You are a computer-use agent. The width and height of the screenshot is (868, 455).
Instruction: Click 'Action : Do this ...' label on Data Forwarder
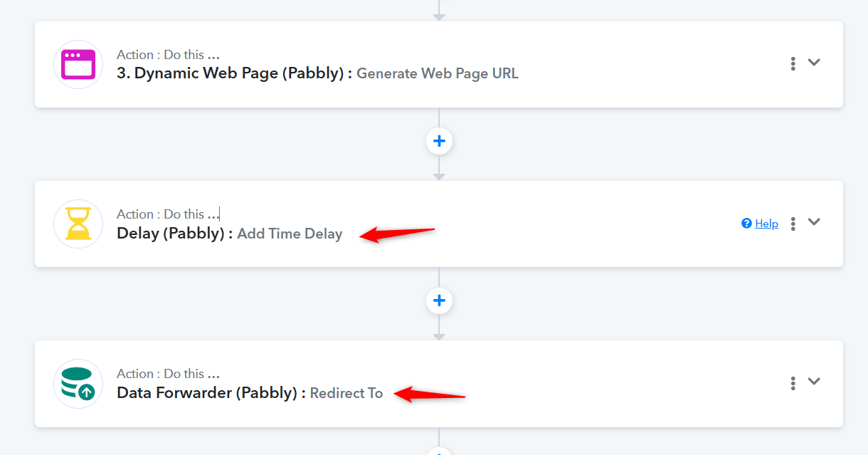pyautogui.click(x=168, y=374)
